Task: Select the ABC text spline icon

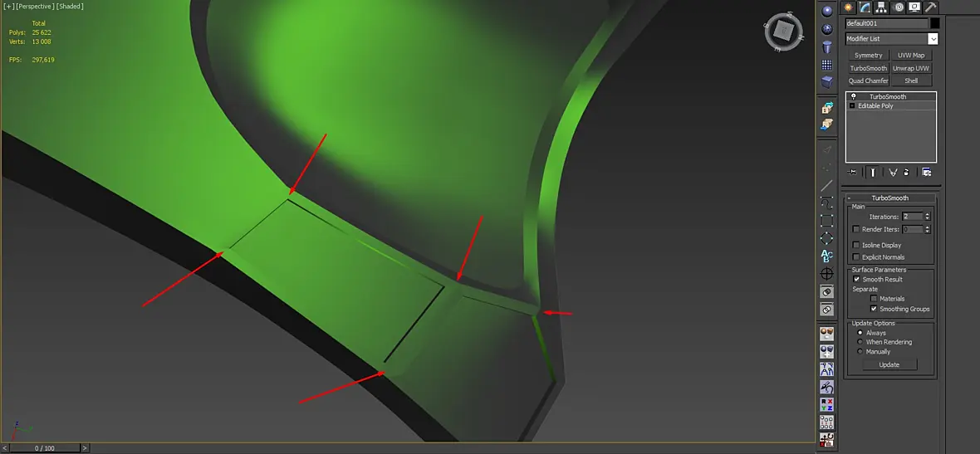Action: coord(827,256)
